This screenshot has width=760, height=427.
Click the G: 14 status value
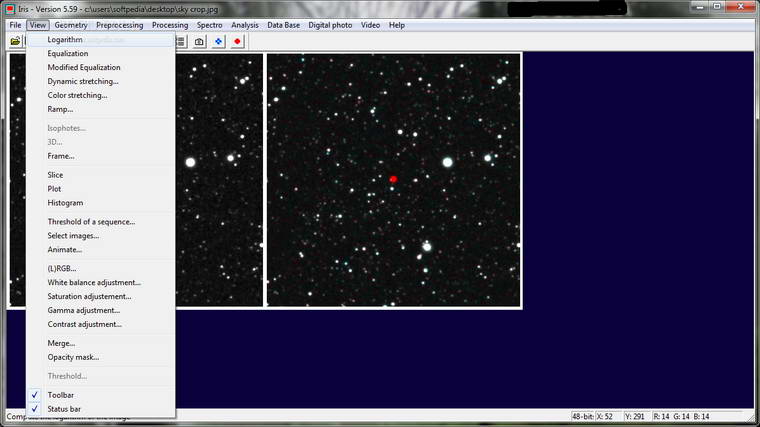pos(681,417)
